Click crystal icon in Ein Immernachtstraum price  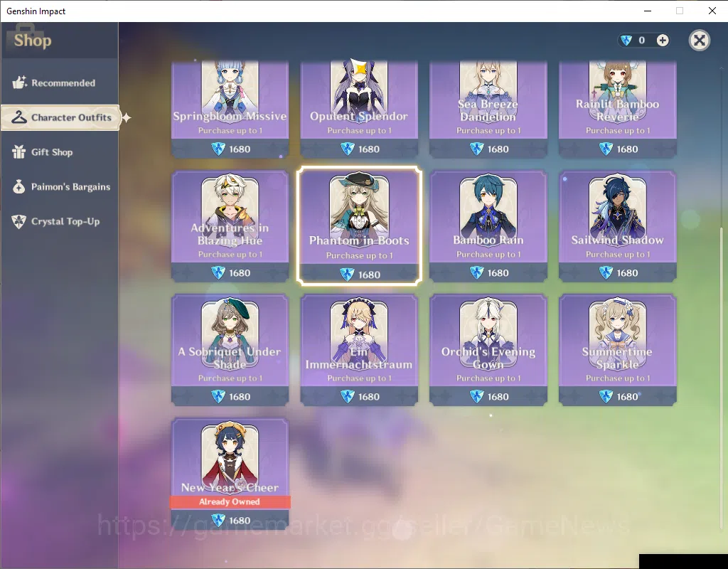pyautogui.click(x=347, y=397)
